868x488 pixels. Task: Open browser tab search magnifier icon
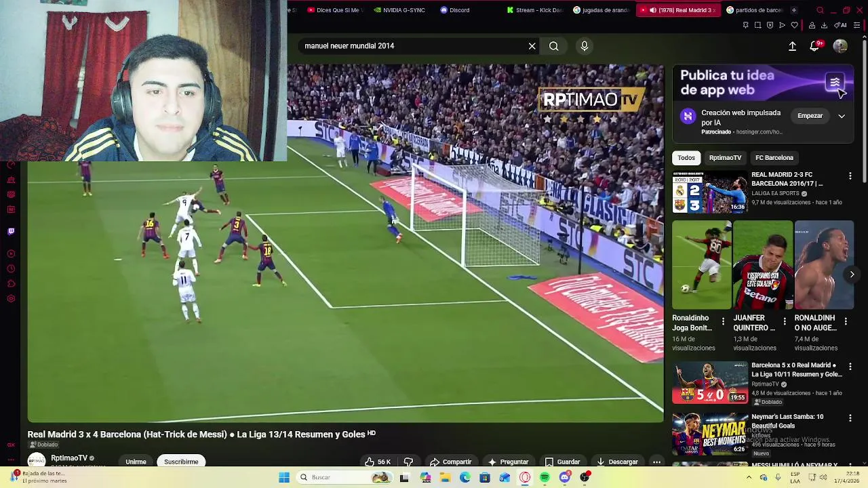[x=820, y=10]
